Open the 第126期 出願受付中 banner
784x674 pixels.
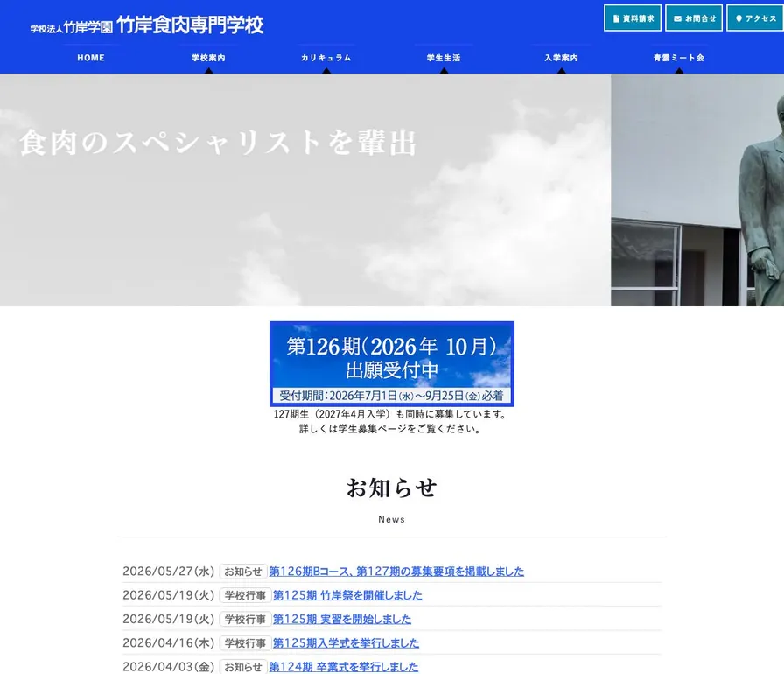391,363
